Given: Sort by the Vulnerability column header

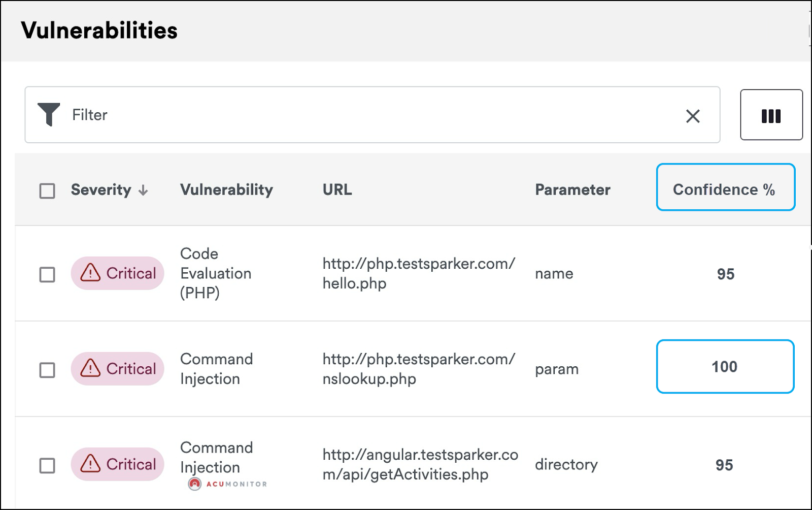Looking at the screenshot, I should click(x=226, y=190).
